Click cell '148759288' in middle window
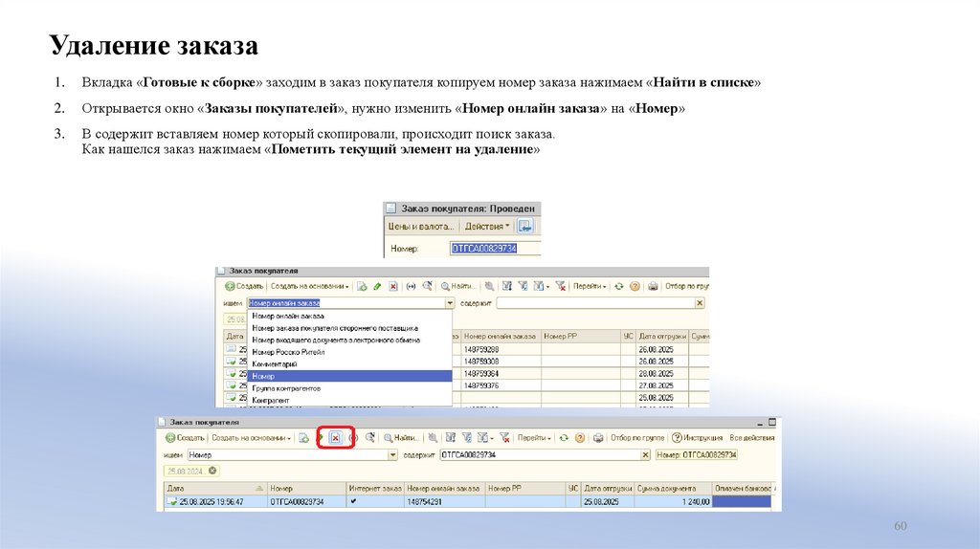 (500, 349)
